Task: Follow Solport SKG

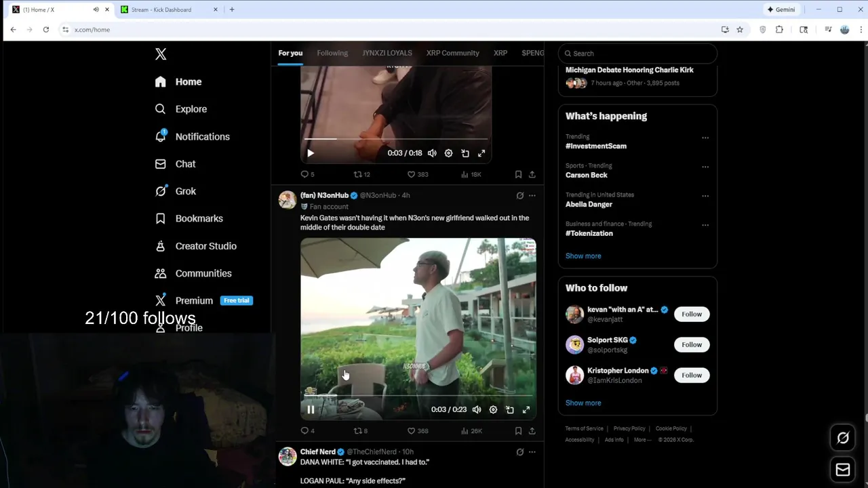Action: (x=692, y=344)
